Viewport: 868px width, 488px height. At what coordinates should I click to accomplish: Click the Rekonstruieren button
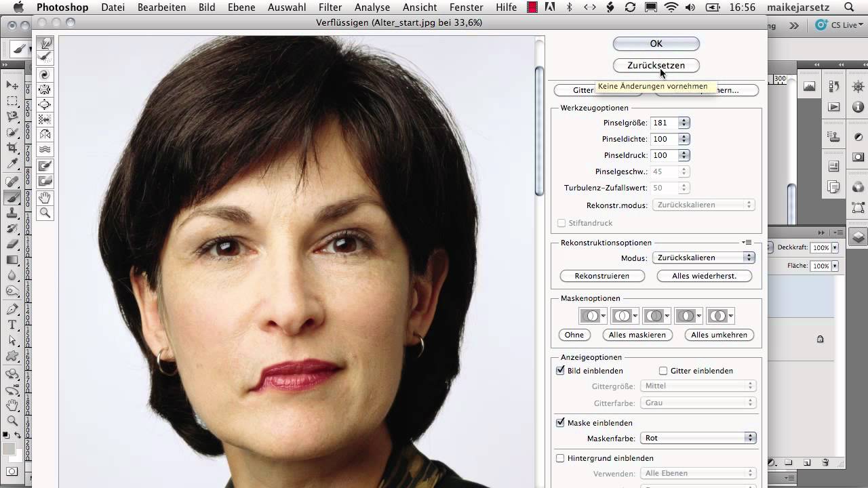point(602,276)
